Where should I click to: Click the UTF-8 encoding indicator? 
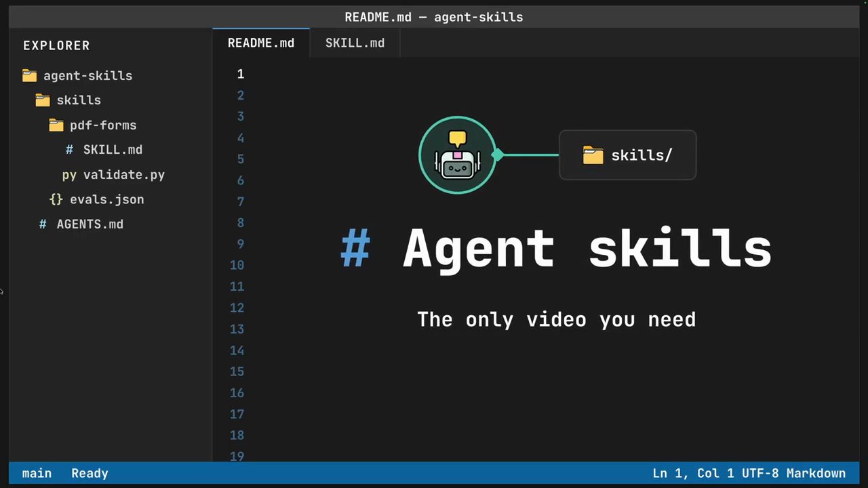click(761, 473)
